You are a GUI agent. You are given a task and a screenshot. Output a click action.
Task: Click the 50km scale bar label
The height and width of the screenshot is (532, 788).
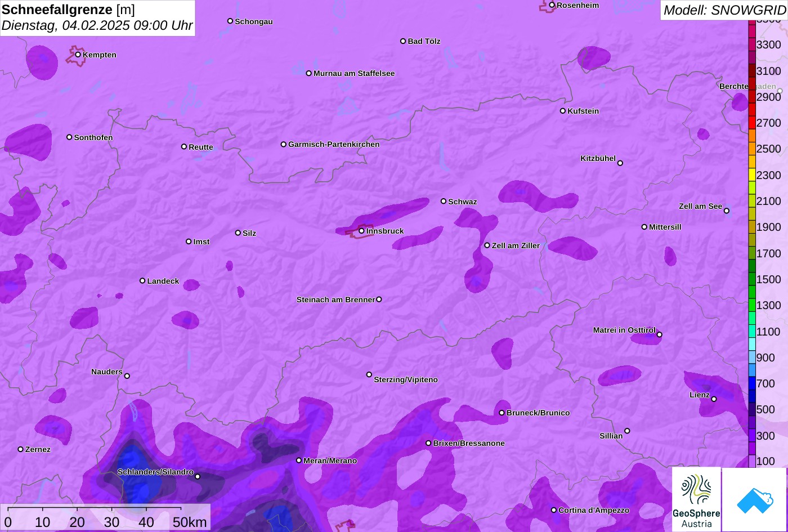190,522
